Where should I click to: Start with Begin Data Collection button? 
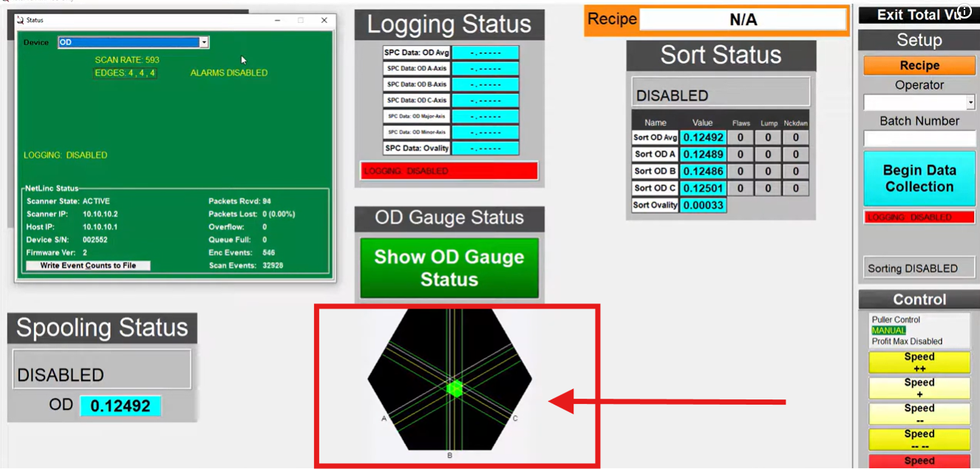[x=919, y=178]
